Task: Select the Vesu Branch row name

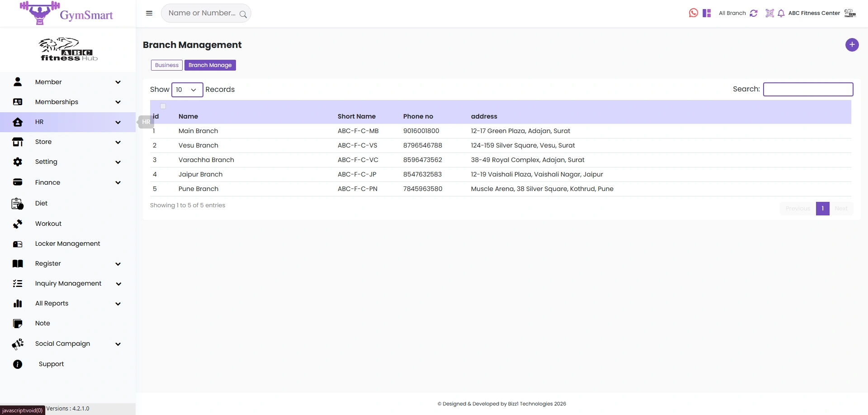Action: click(198, 145)
